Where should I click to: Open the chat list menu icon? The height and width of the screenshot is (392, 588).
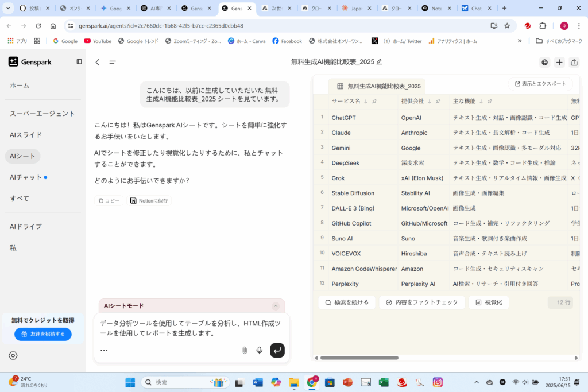pyautogui.click(x=113, y=62)
